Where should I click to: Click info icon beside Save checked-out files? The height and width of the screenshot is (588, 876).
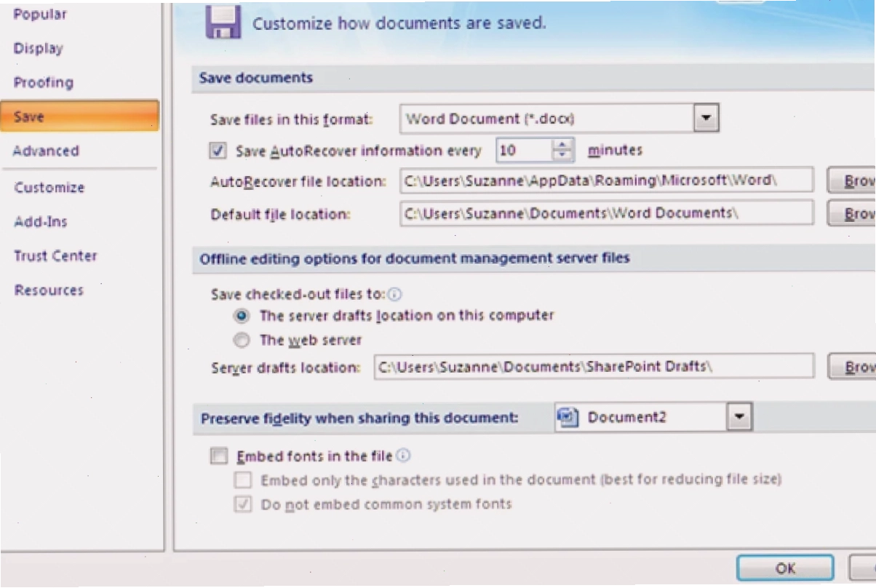point(395,294)
